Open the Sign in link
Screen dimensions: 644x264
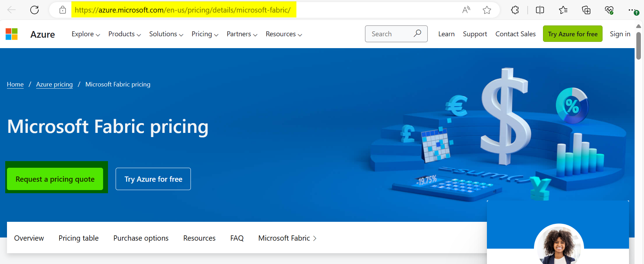620,34
